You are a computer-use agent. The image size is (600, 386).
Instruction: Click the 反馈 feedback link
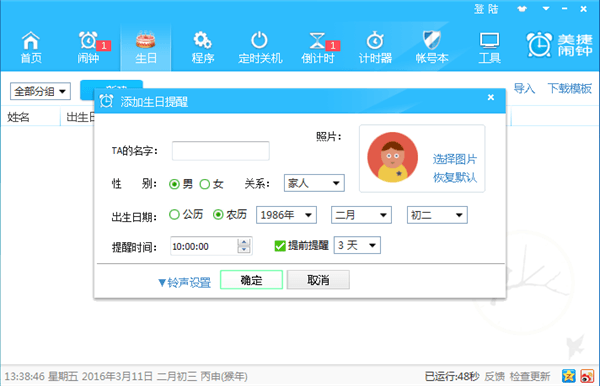494,376
